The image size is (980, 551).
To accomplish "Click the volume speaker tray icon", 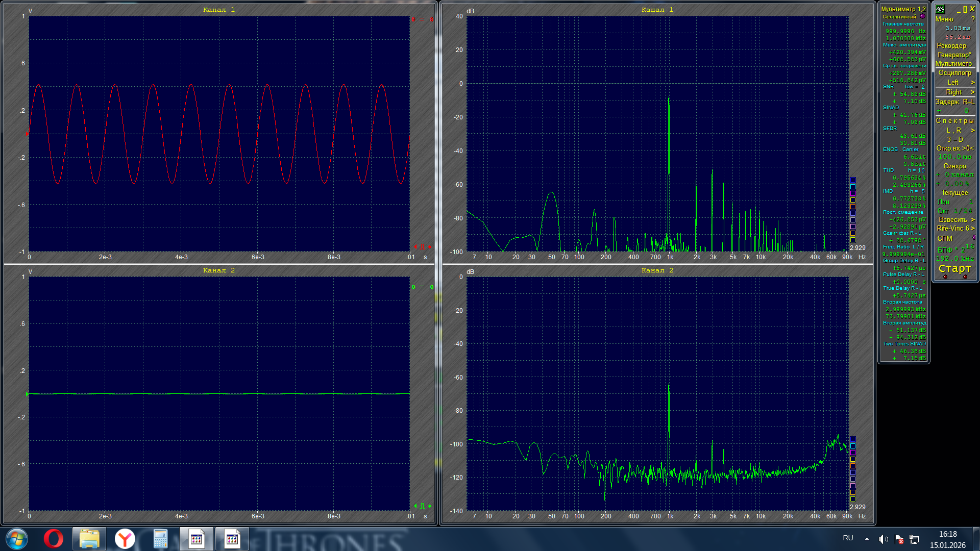I will [883, 539].
